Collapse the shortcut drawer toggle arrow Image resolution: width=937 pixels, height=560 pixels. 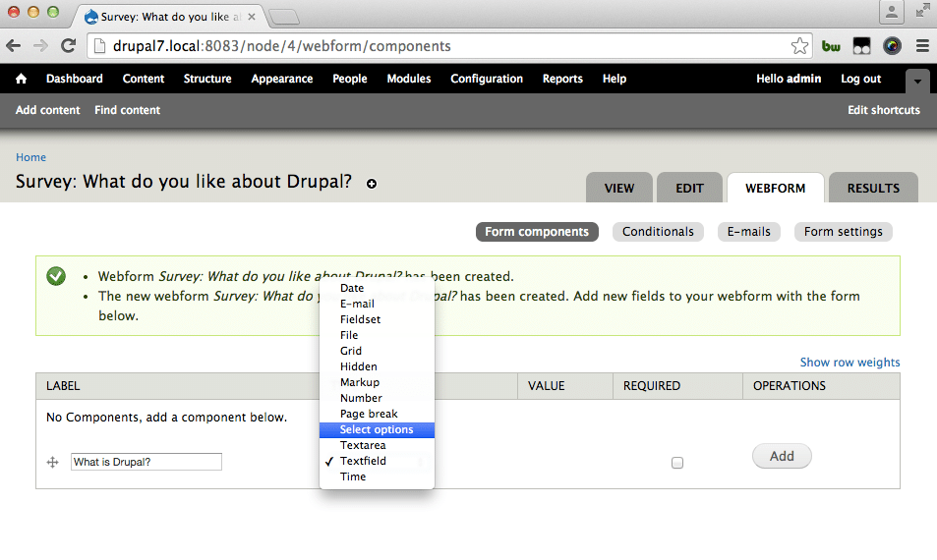point(917,81)
